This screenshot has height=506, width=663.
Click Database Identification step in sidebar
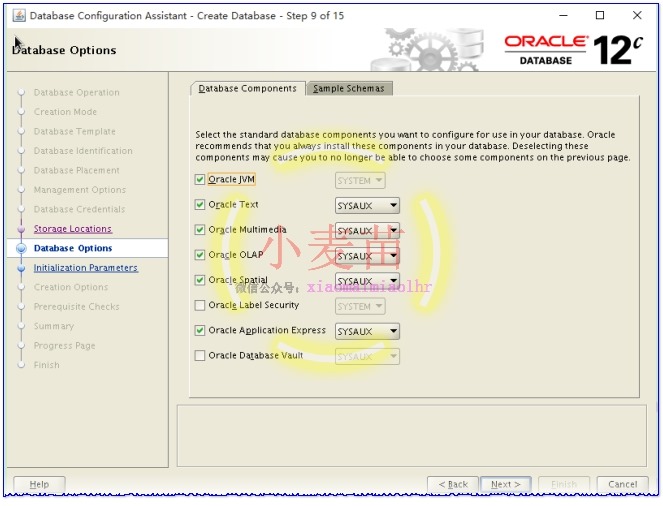(83, 151)
